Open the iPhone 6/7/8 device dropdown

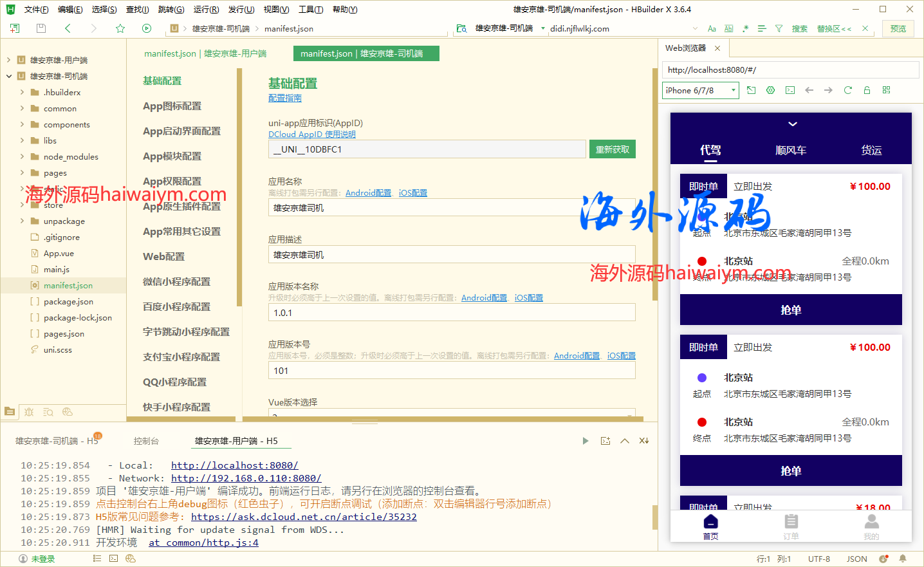point(700,91)
